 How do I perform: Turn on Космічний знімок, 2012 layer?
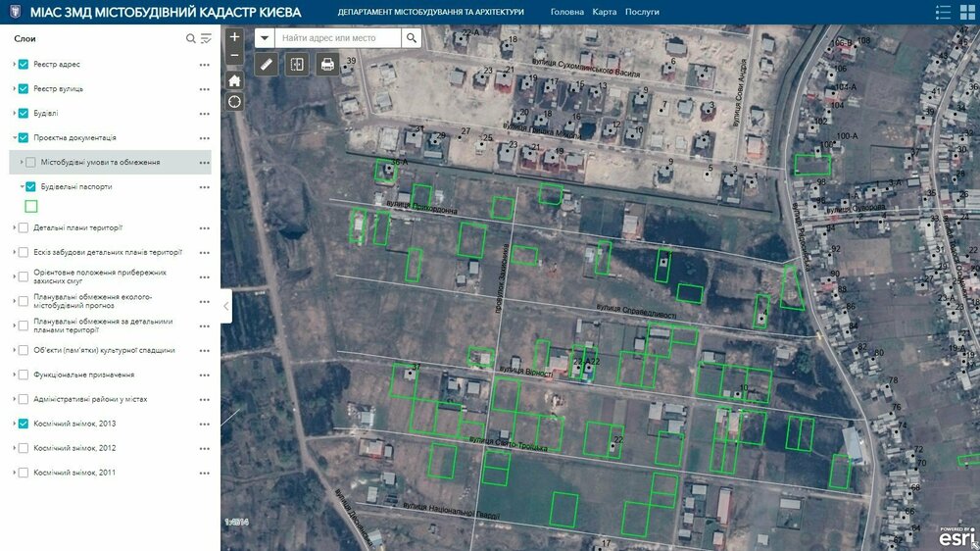point(24,448)
